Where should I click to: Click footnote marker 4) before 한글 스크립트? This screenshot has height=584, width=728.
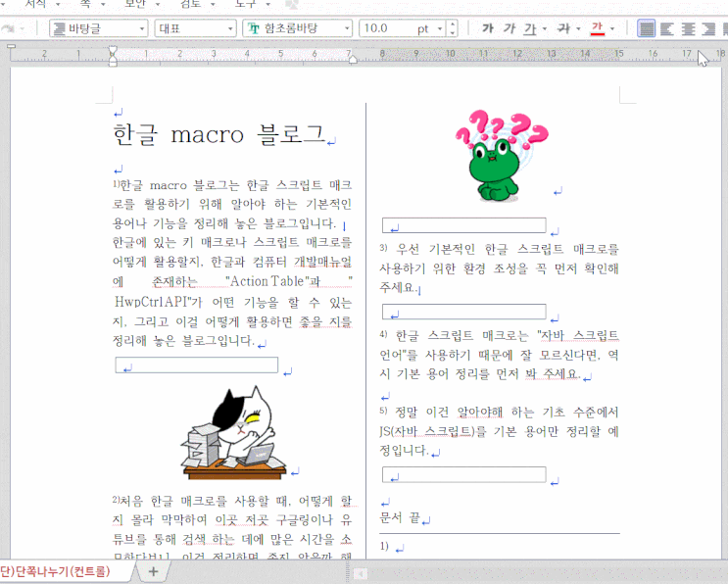click(383, 334)
